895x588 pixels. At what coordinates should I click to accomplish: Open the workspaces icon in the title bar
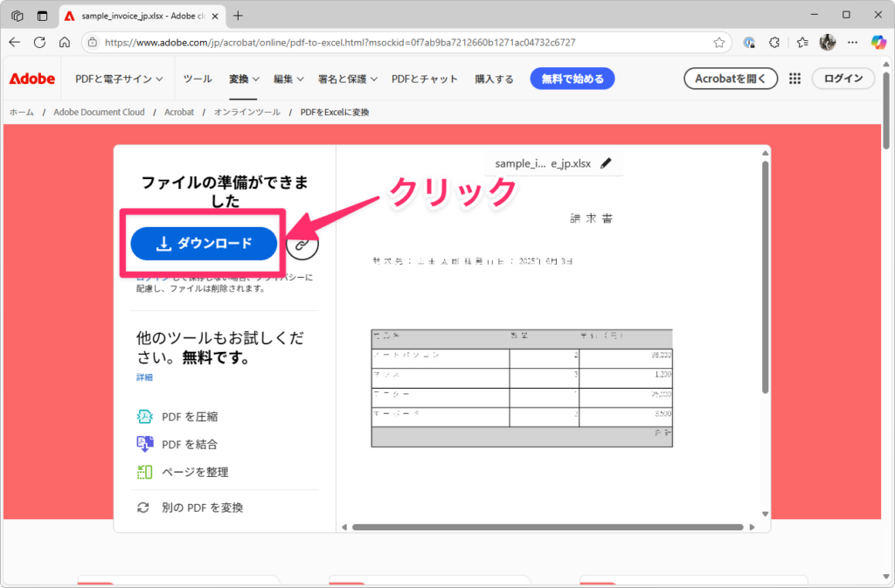pos(17,16)
